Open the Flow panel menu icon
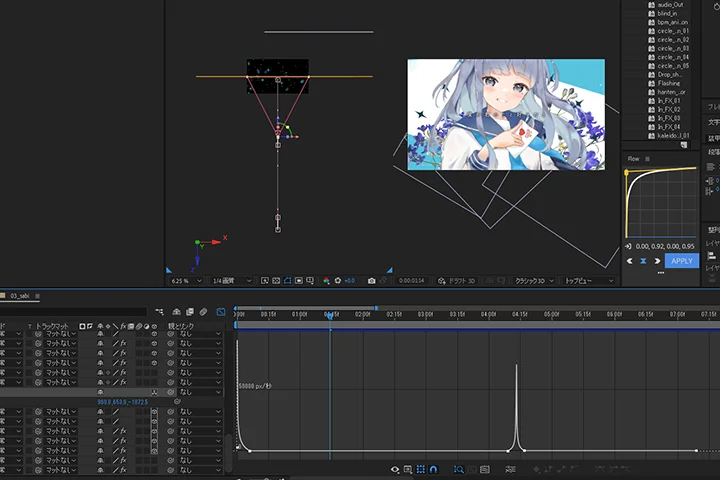 coord(647,159)
